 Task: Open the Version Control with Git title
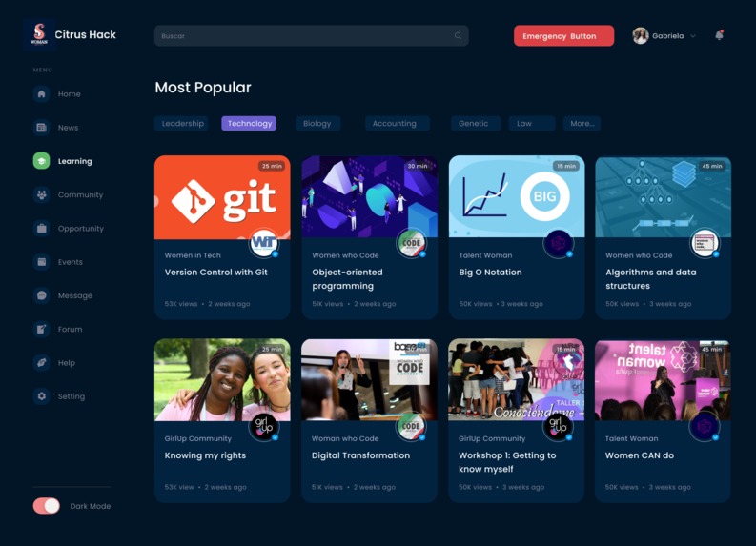[x=216, y=273]
